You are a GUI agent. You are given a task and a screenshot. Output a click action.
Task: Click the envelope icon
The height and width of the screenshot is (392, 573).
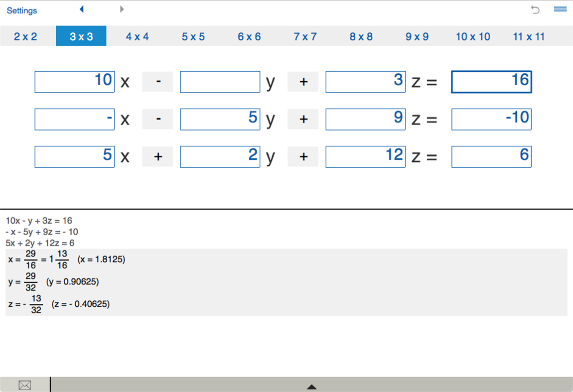25,385
